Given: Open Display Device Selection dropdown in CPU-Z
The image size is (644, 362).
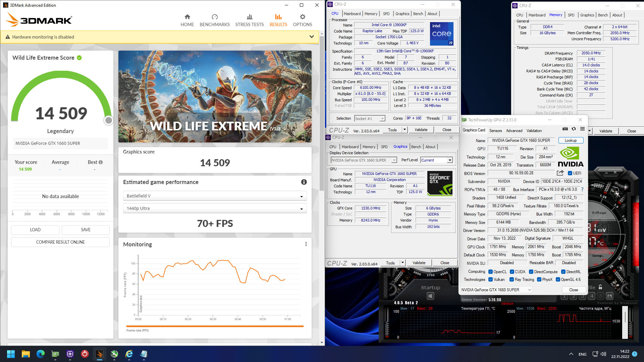Looking at the screenshot, I should point(364,160).
